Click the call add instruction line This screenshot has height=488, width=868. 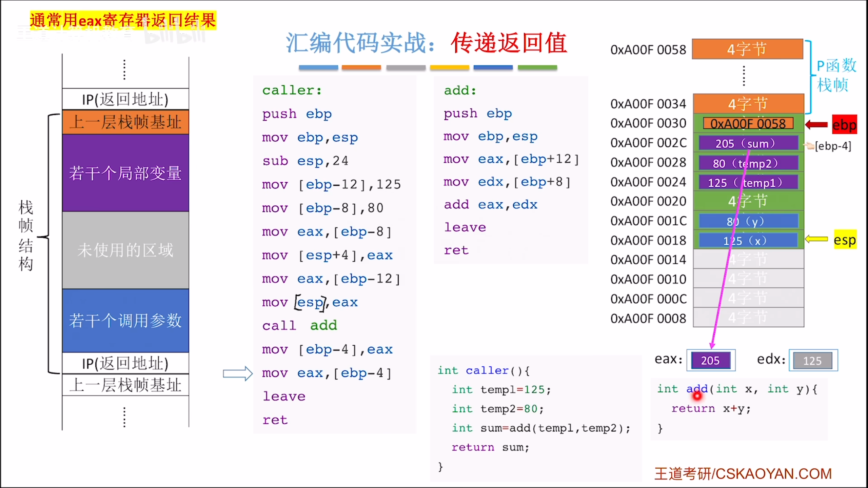[x=300, y=326]
